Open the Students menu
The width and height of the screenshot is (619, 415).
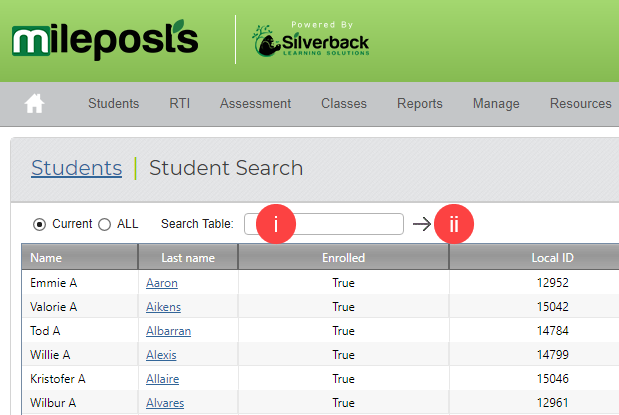pos(114,103)
